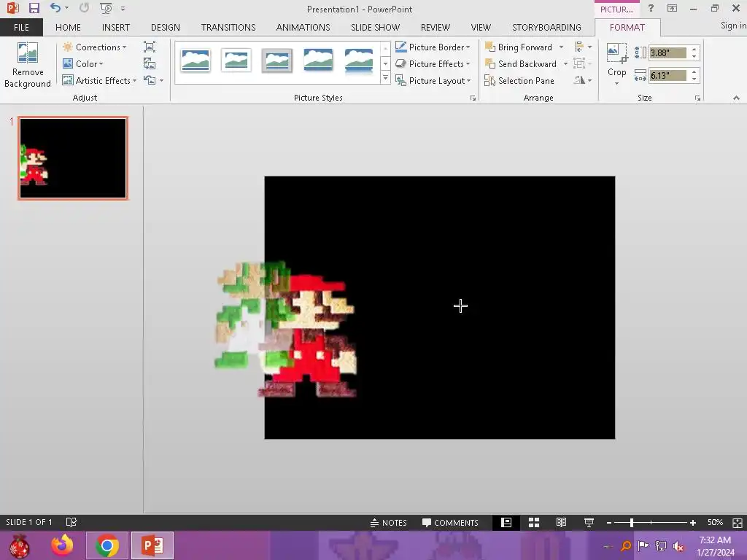The height and width of the screenshot is (560, 747).
Task: Switch to Slide Sorter view icon
Action: tap(534, 522)
